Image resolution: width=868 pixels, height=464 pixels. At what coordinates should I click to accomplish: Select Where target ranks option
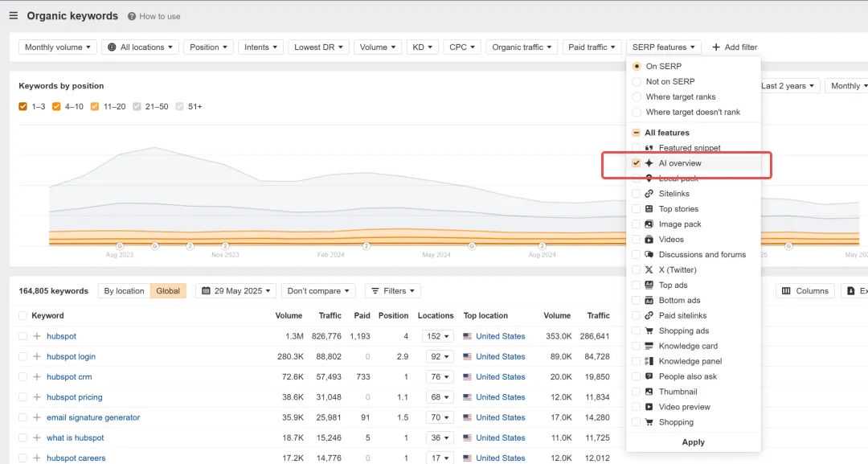pyautogui.click(x=637, y=96)
